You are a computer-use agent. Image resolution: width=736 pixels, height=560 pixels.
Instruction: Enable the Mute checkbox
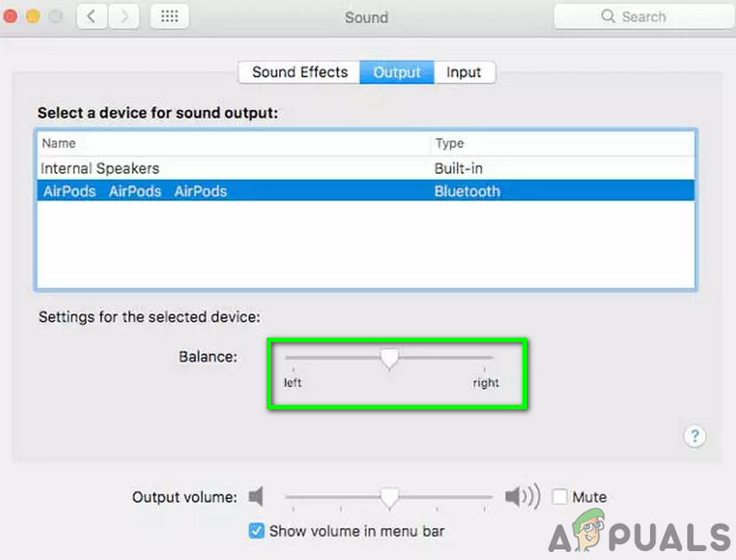[560, 496]
